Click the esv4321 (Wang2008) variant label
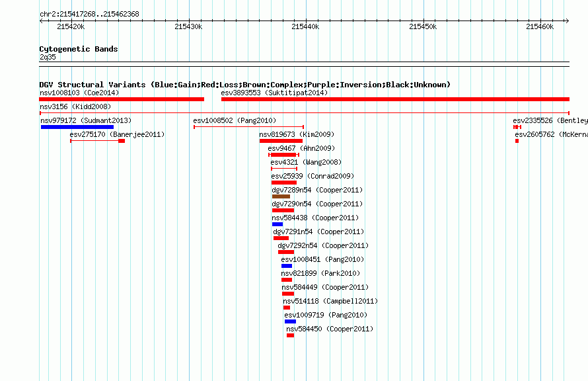The image size is (588, 381). (306, 162)
